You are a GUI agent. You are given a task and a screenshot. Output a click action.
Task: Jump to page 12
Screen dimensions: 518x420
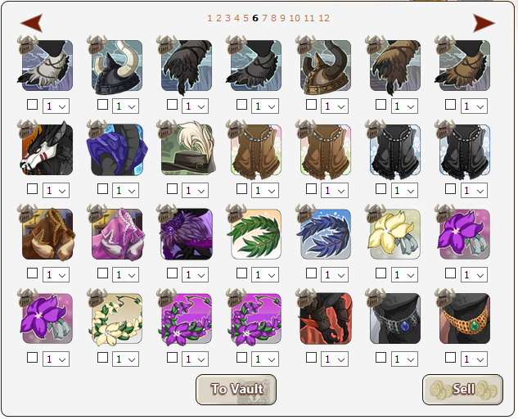324,18
